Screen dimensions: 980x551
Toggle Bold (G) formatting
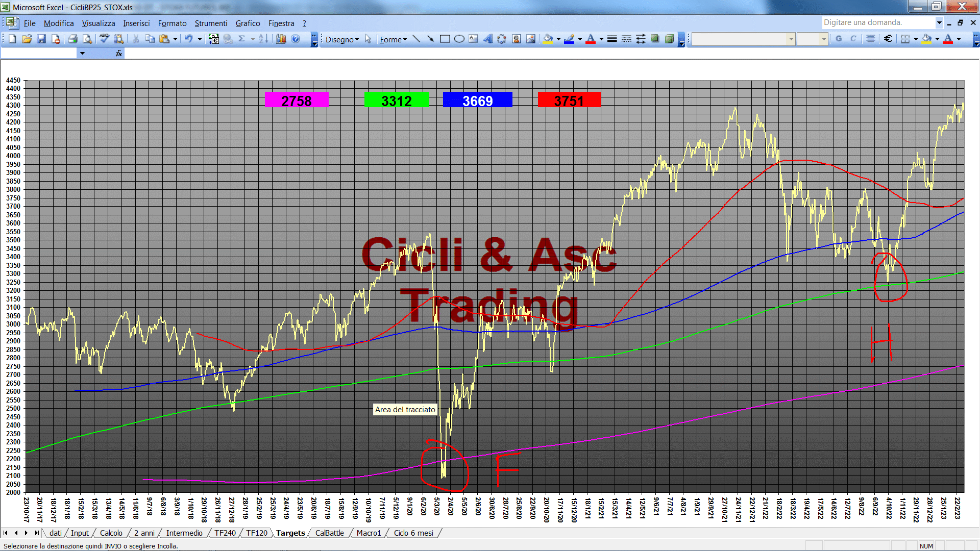[839, 39]
